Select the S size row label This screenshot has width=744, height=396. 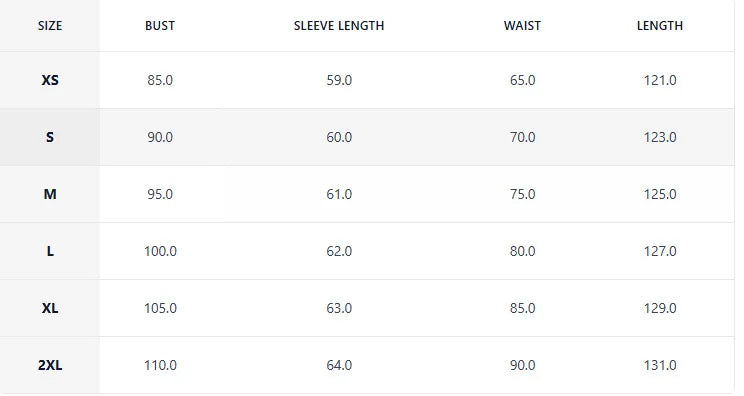click(x=50, y=137)
